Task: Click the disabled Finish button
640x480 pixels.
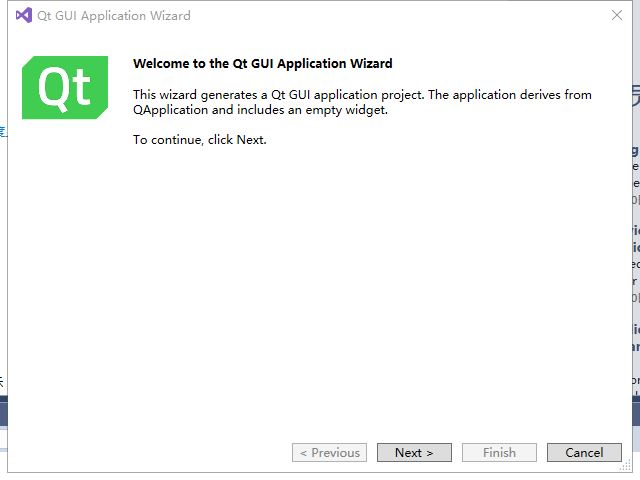Action: point(499,453)
